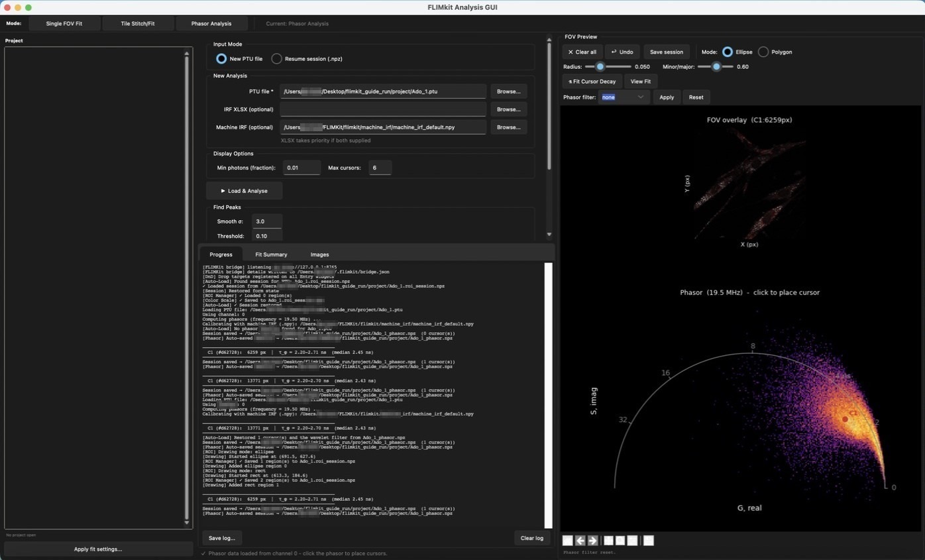Browse for the IRF XLSX file
The height and width of the screenshot is (560, 925).
coord(508,109)
